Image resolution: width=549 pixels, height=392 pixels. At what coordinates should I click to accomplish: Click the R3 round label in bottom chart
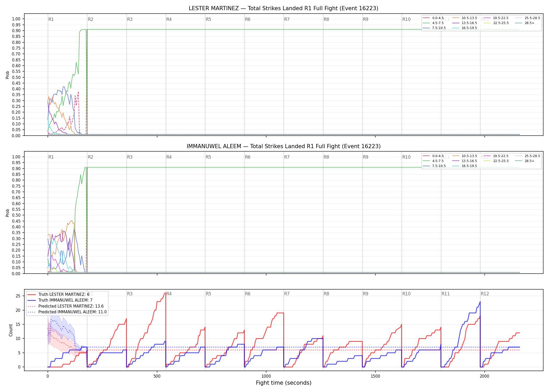130,294
